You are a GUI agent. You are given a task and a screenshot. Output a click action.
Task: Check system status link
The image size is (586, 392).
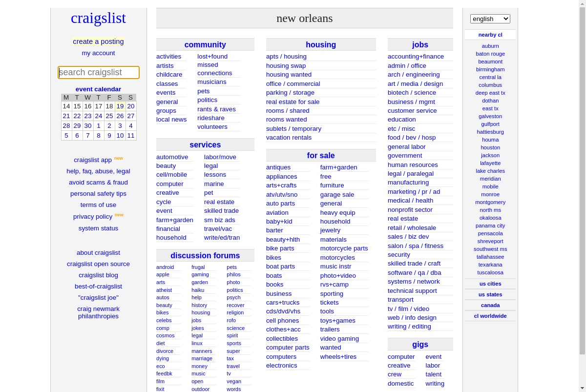(x=98, y=228)
